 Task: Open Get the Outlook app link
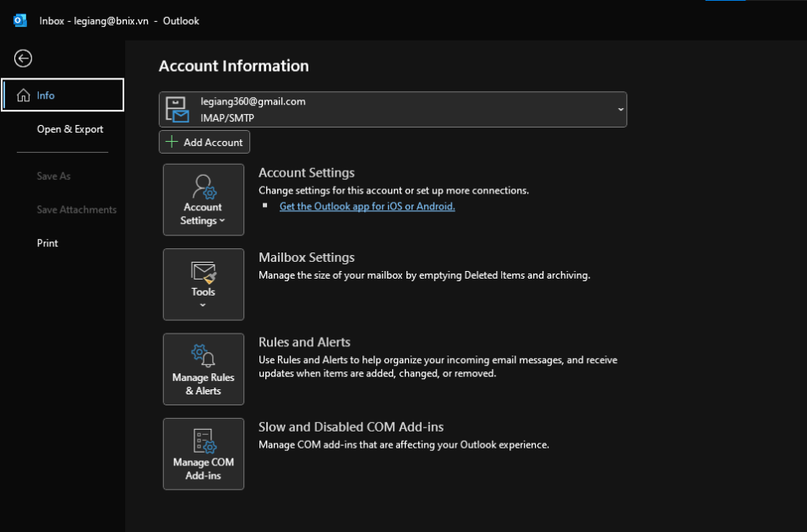367,206
